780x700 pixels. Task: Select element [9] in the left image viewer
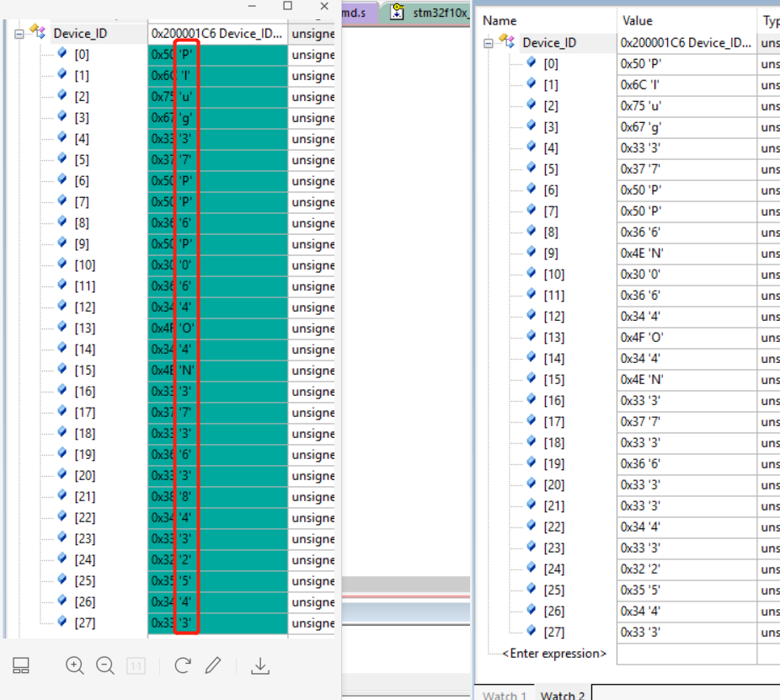[82, 243]
